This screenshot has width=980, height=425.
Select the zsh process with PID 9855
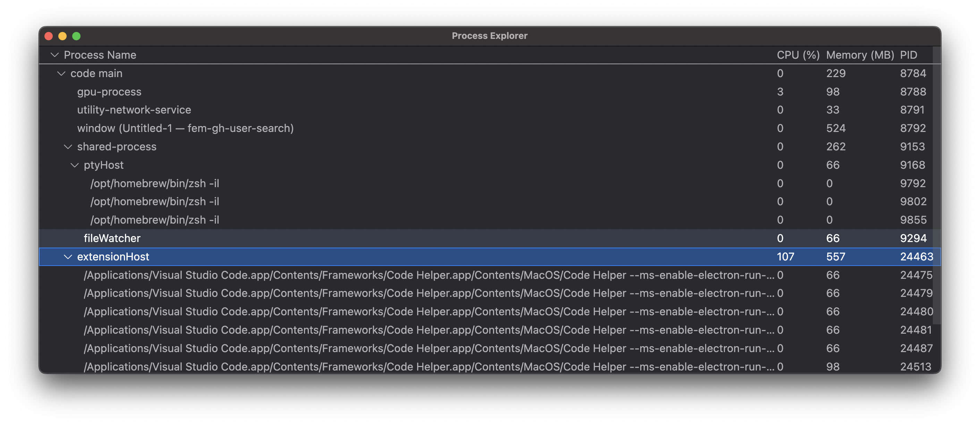(154, 220)
